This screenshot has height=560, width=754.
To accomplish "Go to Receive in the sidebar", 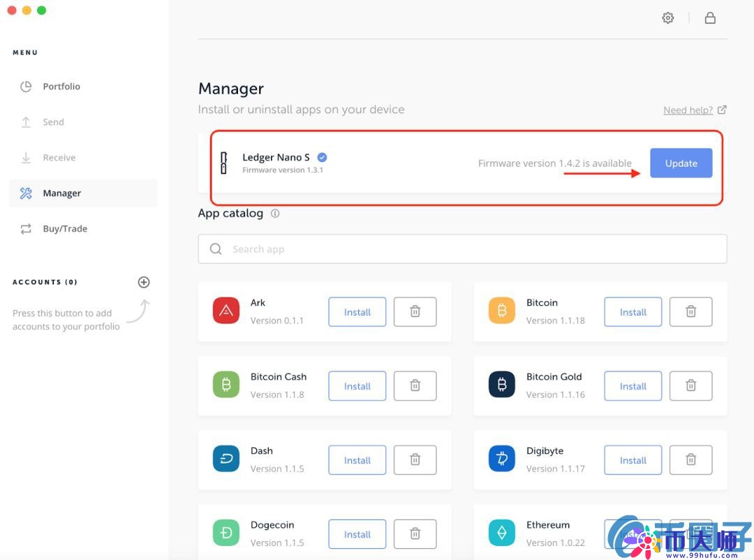I will (x=59, y=158).
